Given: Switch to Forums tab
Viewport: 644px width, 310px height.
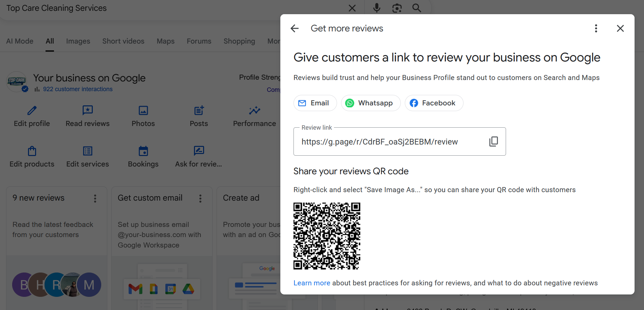Looking at the screenshot, I should pyautogui.click(x=199, y=41).
